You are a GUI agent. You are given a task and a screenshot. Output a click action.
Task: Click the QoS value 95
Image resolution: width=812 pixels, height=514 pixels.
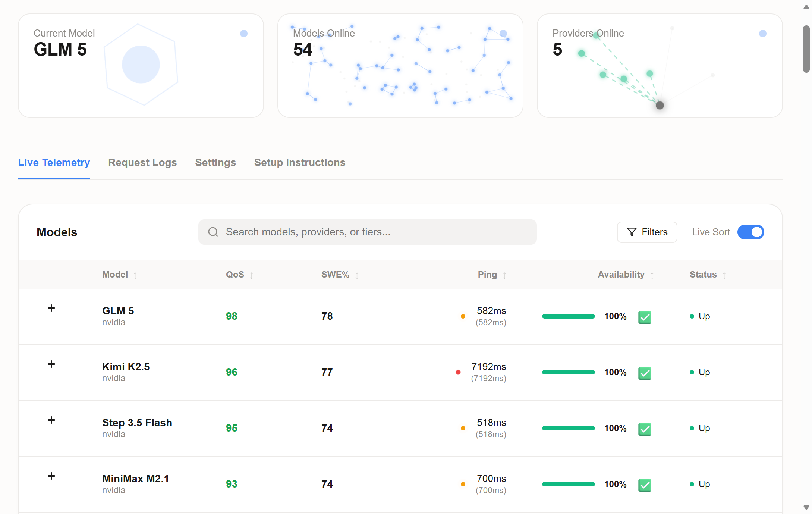232,428
